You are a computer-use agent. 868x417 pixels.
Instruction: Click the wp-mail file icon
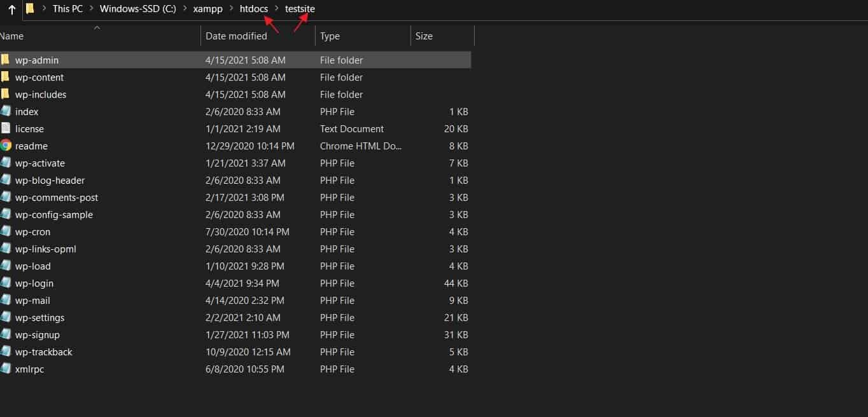point(5,300)
